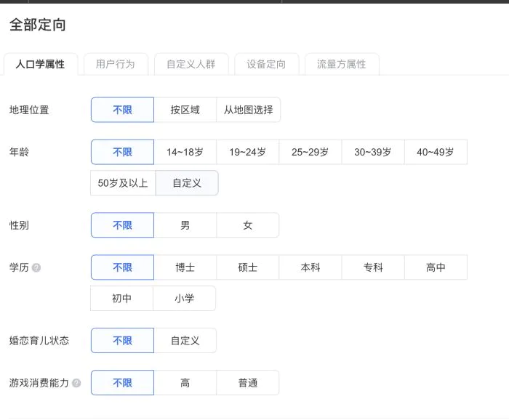This screenshot has width=509, height=420.
Task: Go to the 设备定向 tab
Action: coord(266,64)
